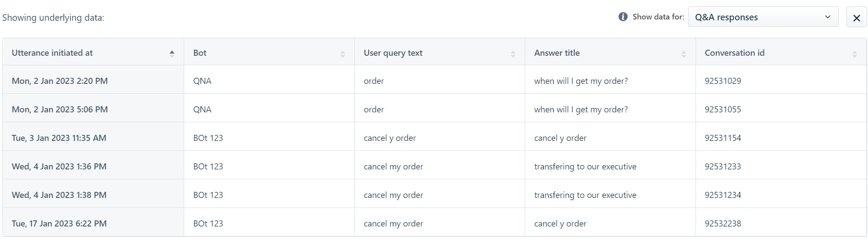The height and width of the screenshot is (239, 868).
Task: Click the Conversation id sort icon
Action: coord(854,54)
